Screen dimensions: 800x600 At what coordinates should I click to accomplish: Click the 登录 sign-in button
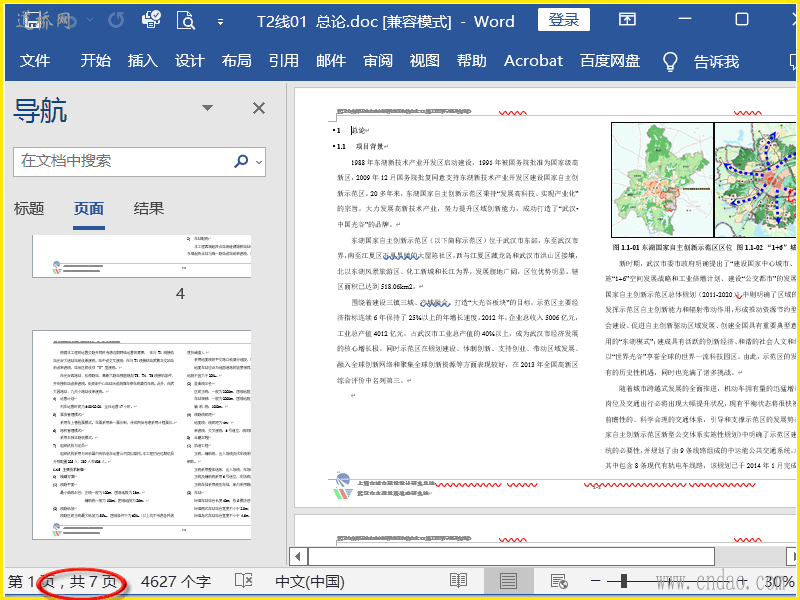click(563, 19)
